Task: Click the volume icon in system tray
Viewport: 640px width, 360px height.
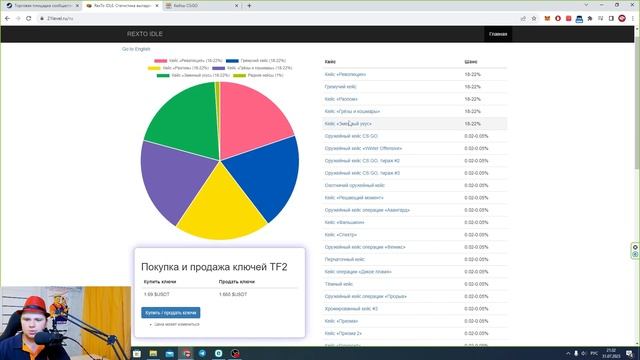Action: (x=584, y=353)
